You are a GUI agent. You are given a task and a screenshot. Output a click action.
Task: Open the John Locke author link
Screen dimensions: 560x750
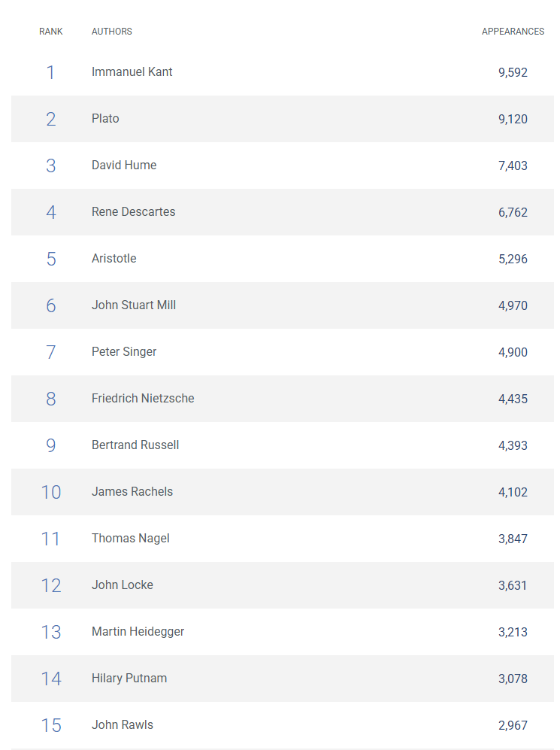(x=123, y=585)
